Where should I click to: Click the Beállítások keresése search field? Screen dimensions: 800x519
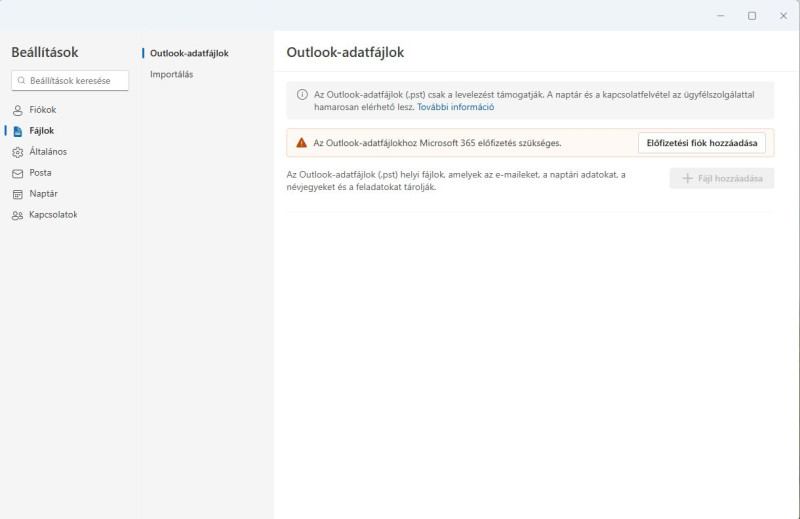coord(70,81)
